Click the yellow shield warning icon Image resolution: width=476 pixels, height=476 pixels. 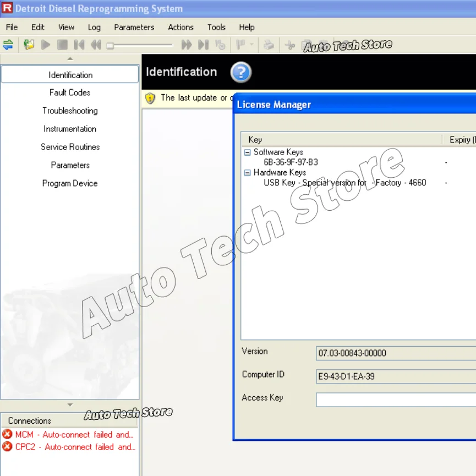click(x=150, y=99)
